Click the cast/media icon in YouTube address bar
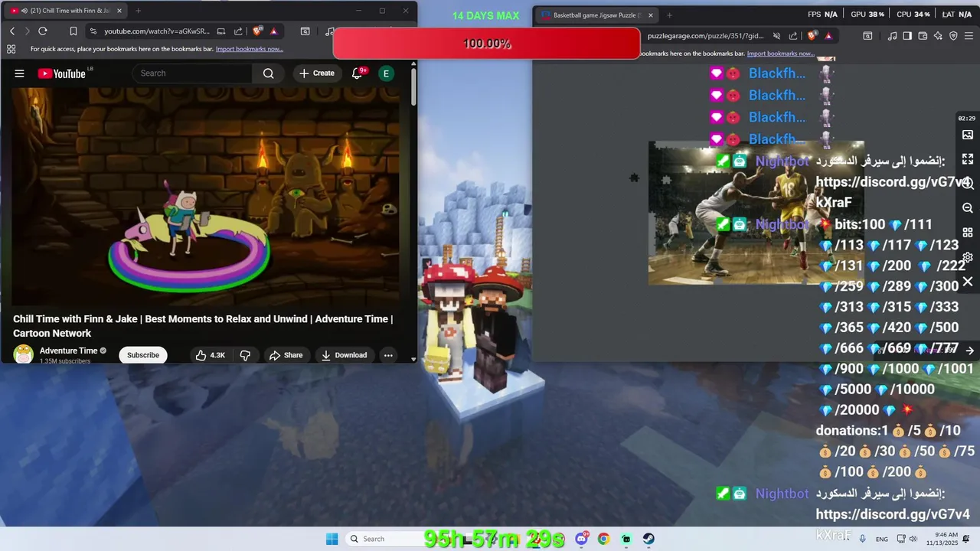Image resolution: width=980 pixels, height=551 pixels. [x=220, y=31]
